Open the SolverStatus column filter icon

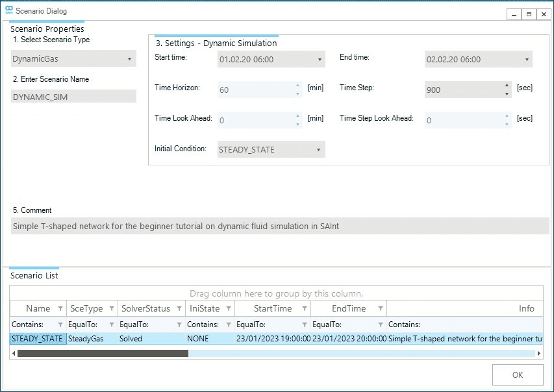(x=179, y=309)
